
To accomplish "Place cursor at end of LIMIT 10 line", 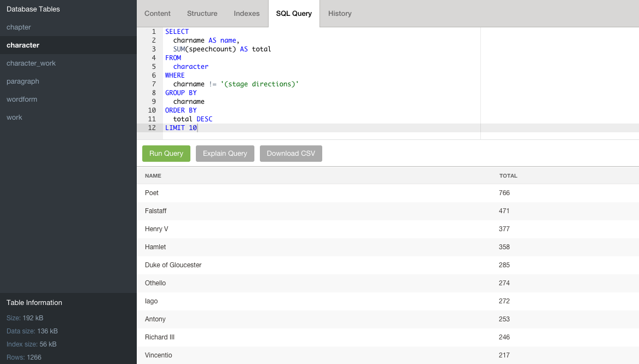I will tap(197, 128).
